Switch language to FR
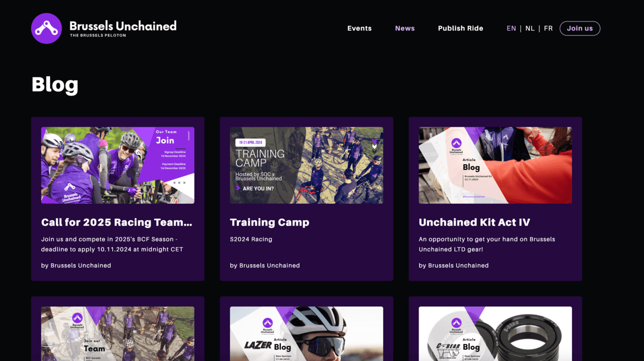Image resolution: width=644 pixels, height=361 pixels. pyautogui.click(x=548, y=28)
